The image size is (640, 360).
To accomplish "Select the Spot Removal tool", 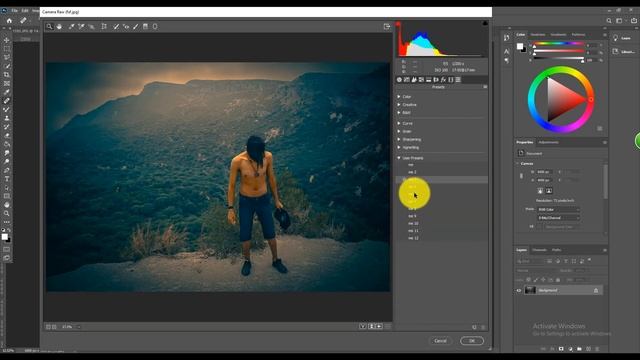I will [x=116, y=27].
